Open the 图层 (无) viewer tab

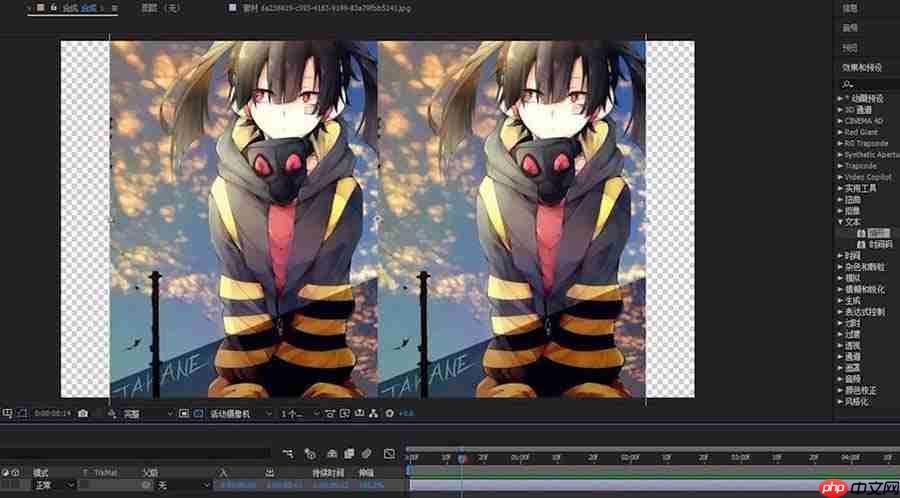(159, 8)
